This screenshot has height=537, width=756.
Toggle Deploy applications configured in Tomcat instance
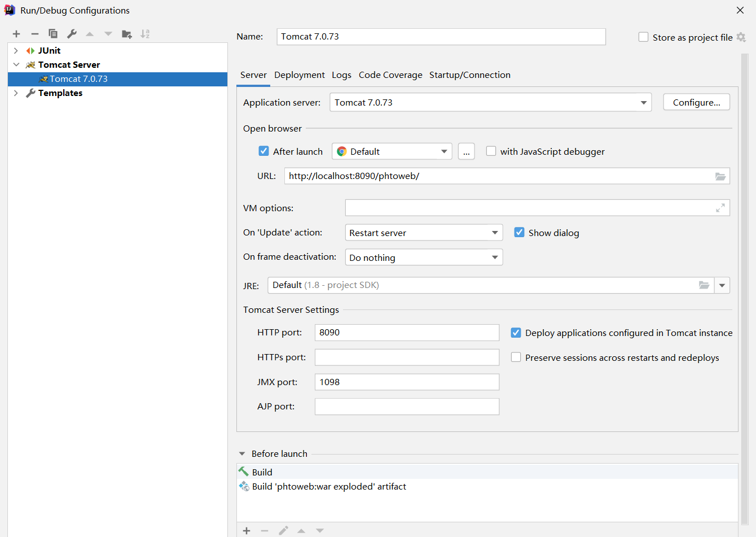[x=516, y=333]
